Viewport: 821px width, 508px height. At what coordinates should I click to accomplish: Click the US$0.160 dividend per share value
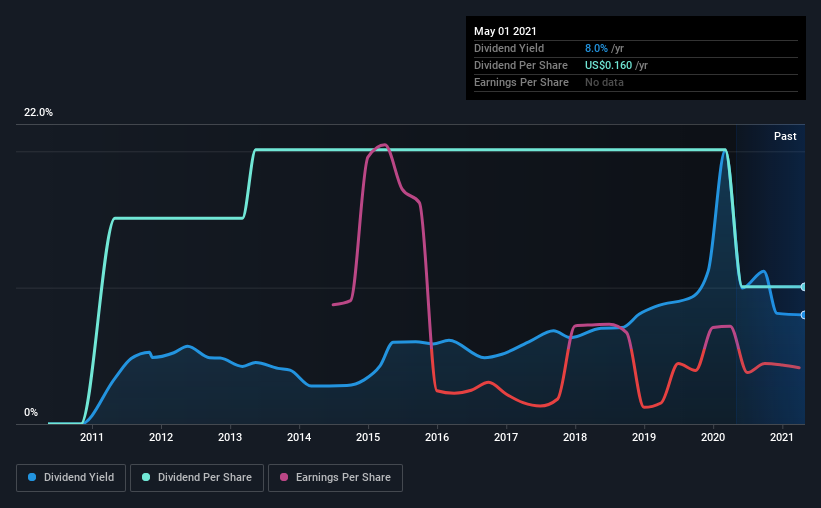coord(608,65)
